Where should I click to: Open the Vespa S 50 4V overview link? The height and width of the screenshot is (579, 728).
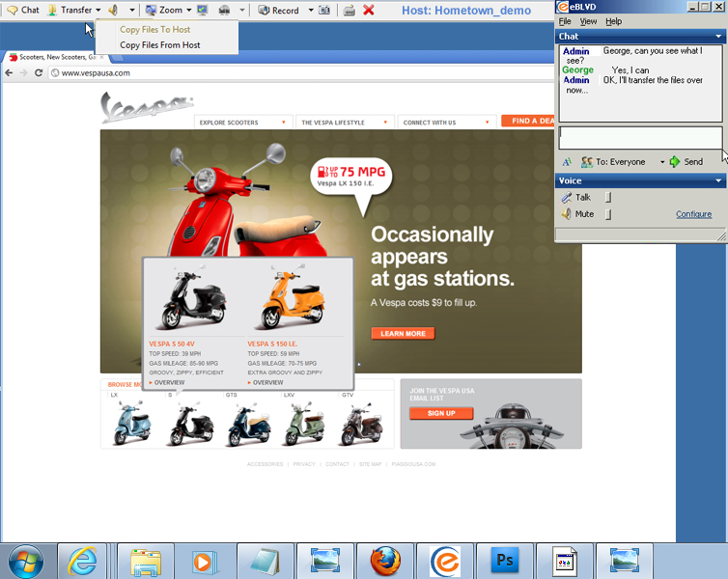[x=167, y=383]
